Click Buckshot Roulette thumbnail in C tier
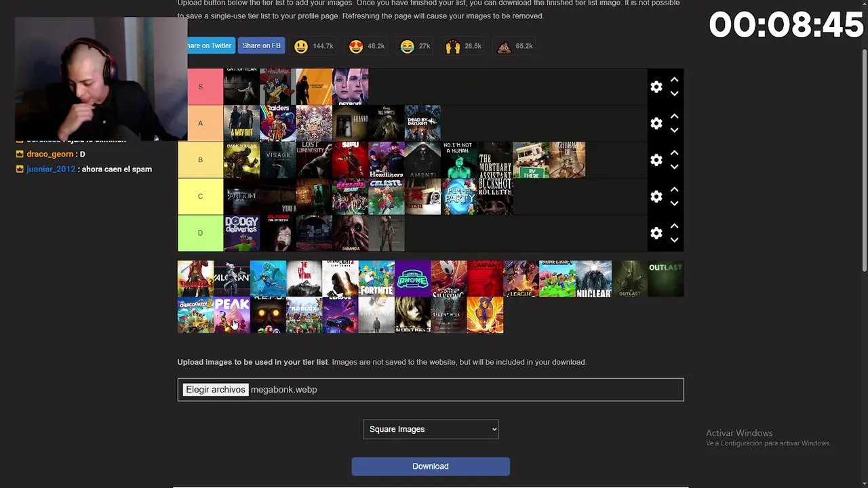Screen dimensions: 868x488 [495, 197]
